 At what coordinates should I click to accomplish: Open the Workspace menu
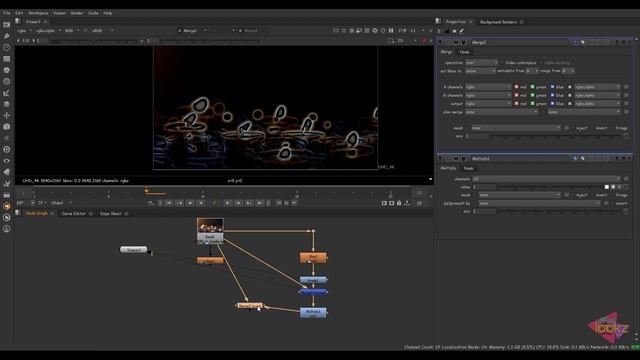(x=38, y=13)
